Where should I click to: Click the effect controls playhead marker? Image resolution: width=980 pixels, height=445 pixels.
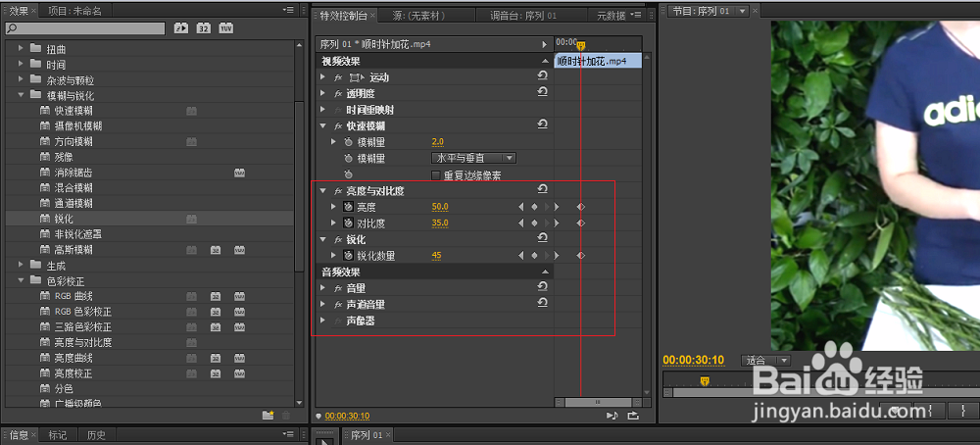(x=580, y=46)
